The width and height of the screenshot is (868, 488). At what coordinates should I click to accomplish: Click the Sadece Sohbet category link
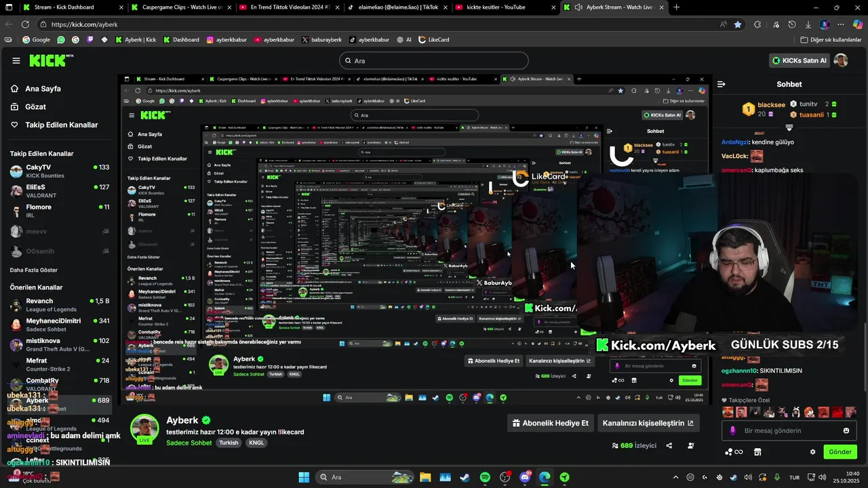coord(189,443)
